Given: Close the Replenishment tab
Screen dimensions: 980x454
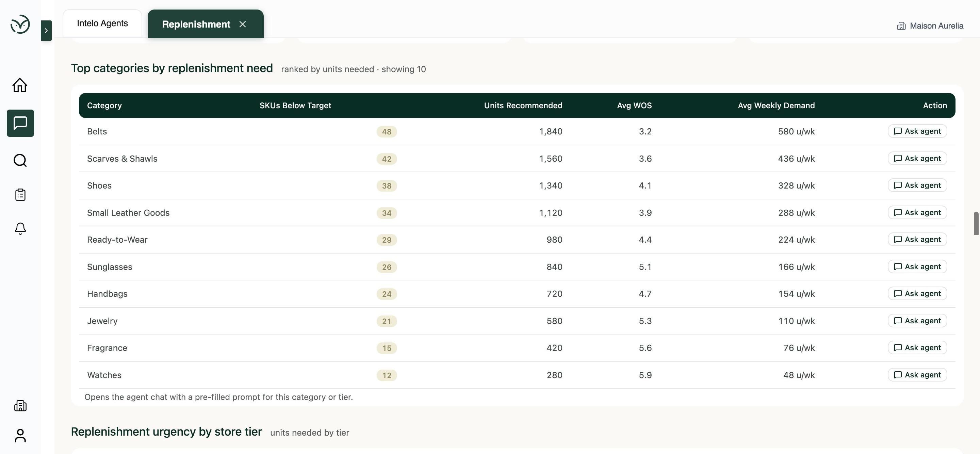Looking at the screenshot, I should pyautogui.click(x=243, y=24).
